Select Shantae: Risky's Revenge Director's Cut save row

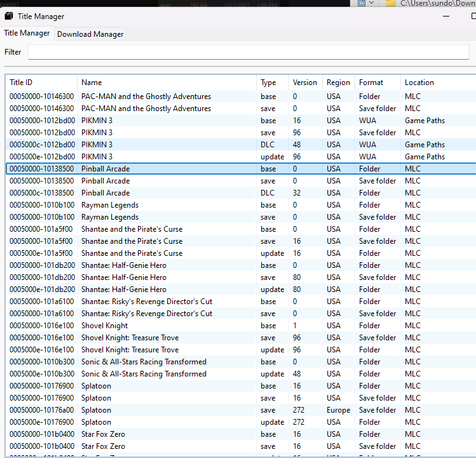tap(241, 314)
